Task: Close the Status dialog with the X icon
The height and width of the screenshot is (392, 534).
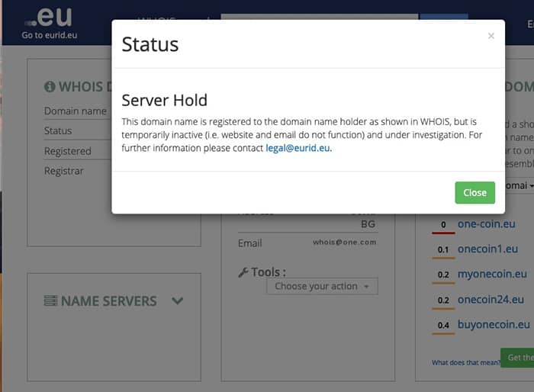Action: point(491,36)
